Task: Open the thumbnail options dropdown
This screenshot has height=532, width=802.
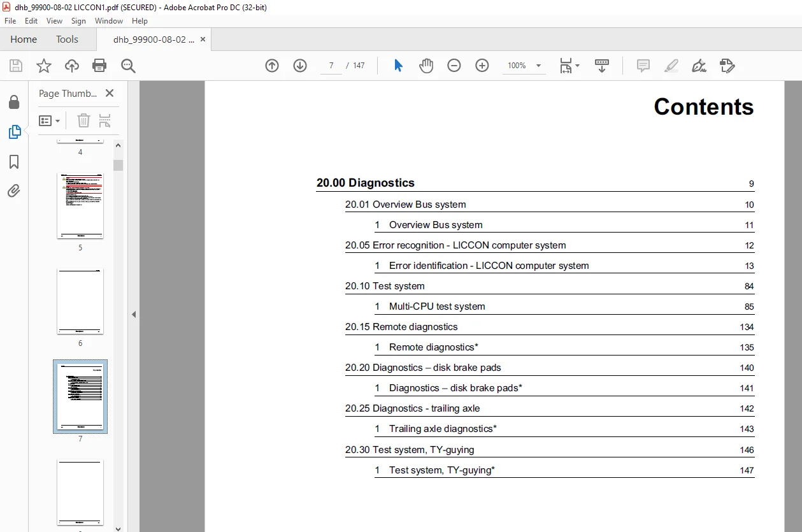Action: click(x=49, y=120)
